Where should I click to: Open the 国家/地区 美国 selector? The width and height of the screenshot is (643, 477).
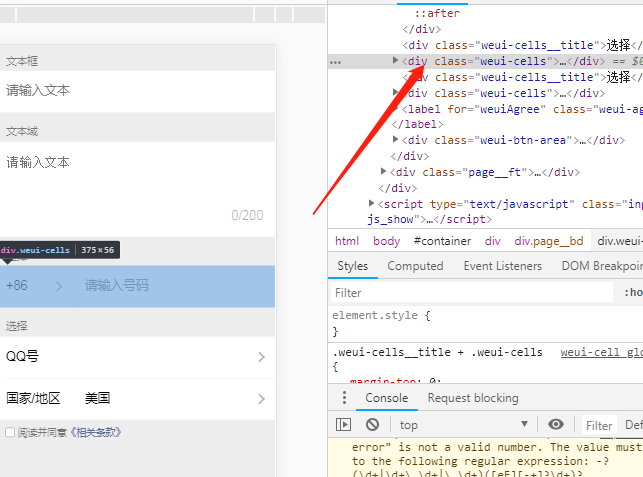137,399
